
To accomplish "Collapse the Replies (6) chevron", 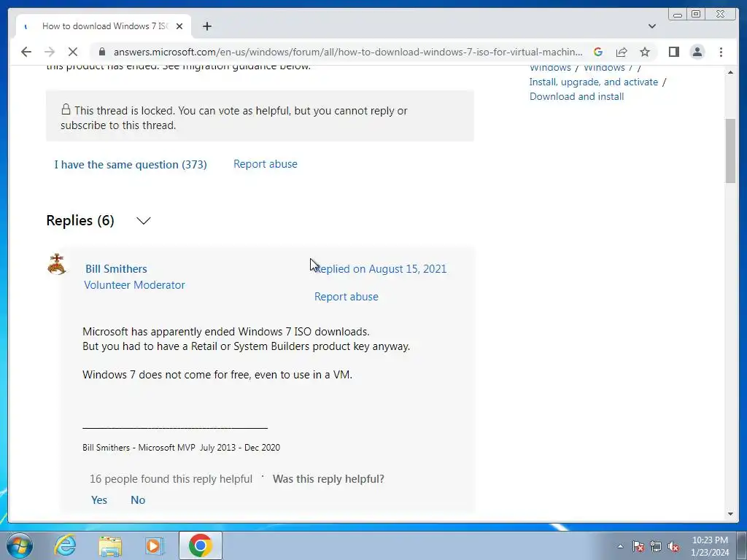I will [144, 220].
